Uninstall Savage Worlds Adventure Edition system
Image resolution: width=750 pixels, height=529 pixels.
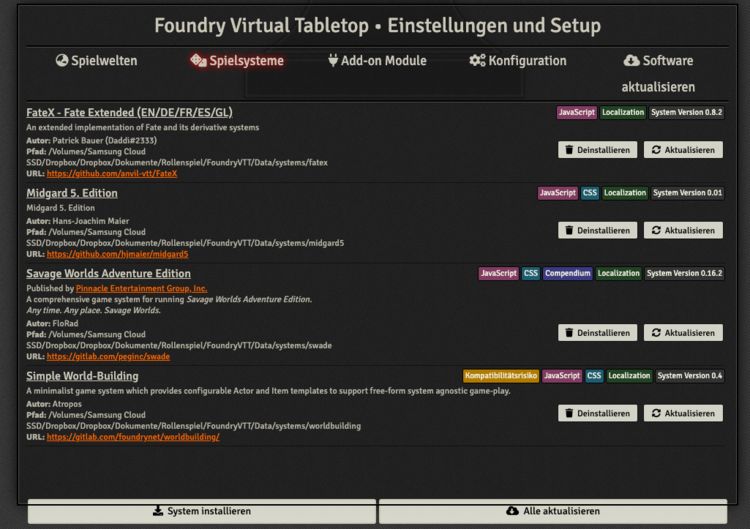click(597, 333)
